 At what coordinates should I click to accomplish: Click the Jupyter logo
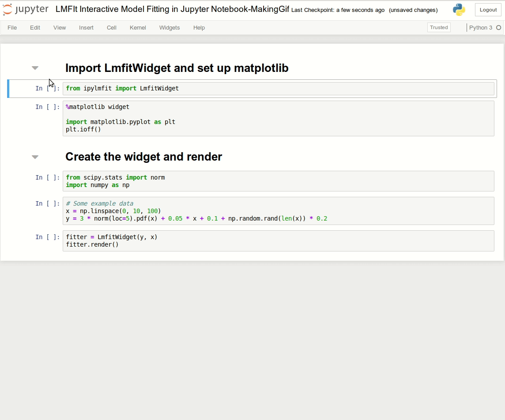(x=26, y=9)
